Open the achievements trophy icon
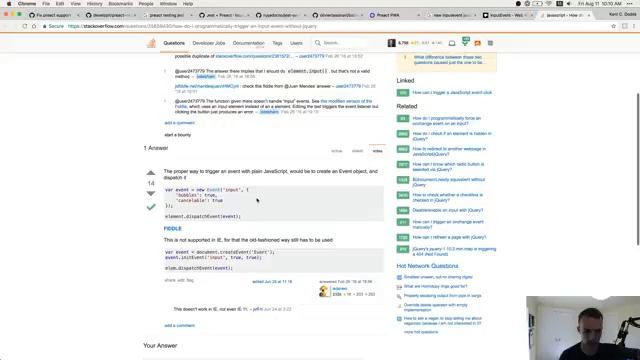The width and height of the screenshot is (640, 360). pos(465,41)
